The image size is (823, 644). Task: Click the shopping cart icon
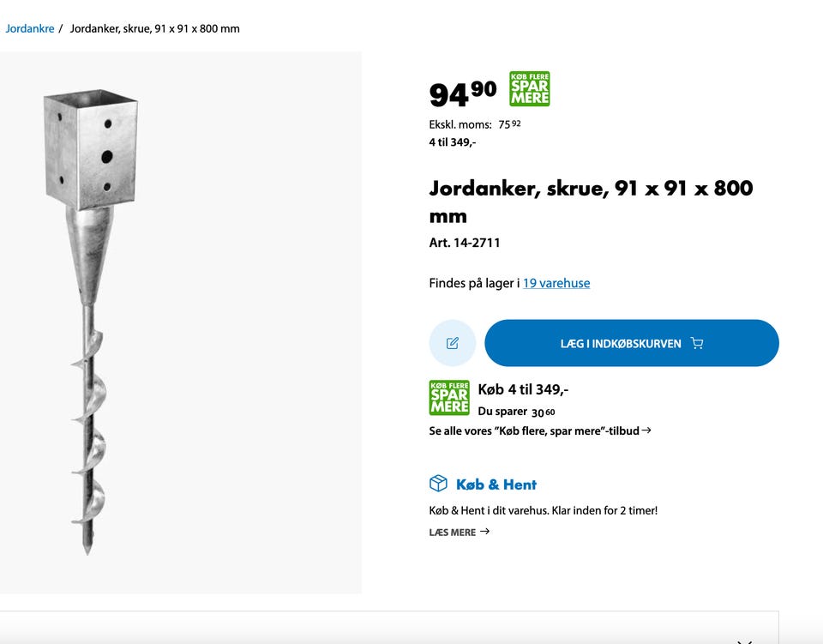click(697, 344)
